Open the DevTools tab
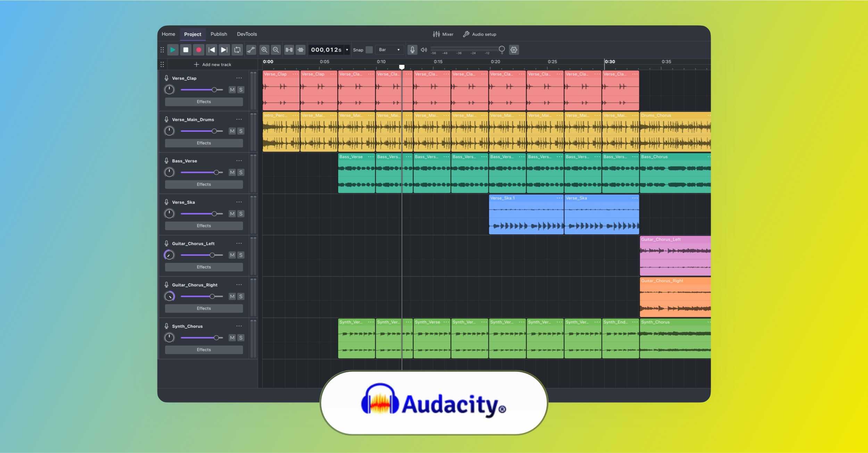868x453 pixels. click(247, 34)
